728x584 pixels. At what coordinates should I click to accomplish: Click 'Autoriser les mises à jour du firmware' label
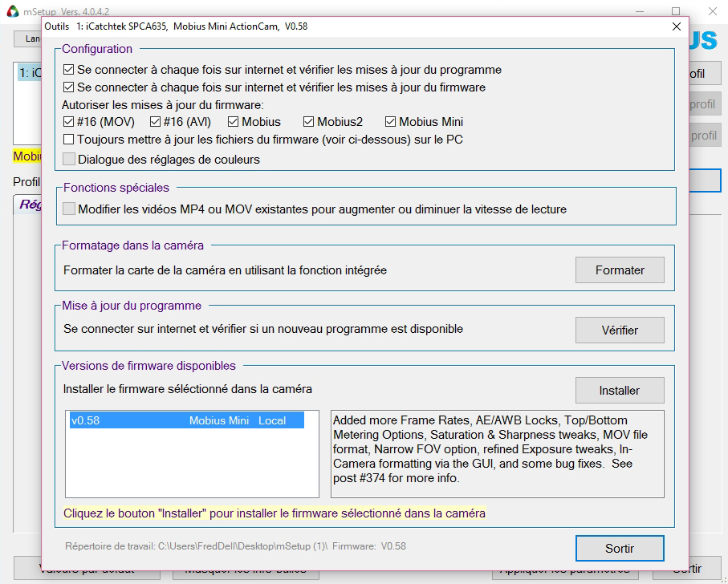click(162, 105)
